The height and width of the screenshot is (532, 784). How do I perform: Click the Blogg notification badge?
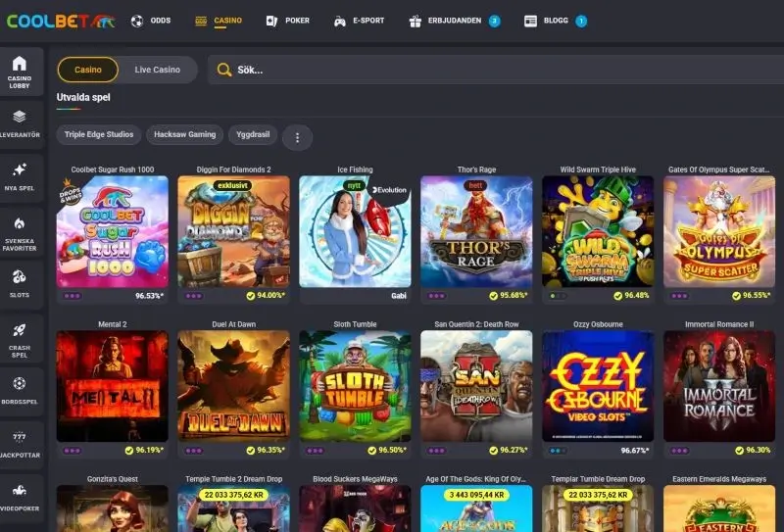pyautogui.click(x=581, y=21)
